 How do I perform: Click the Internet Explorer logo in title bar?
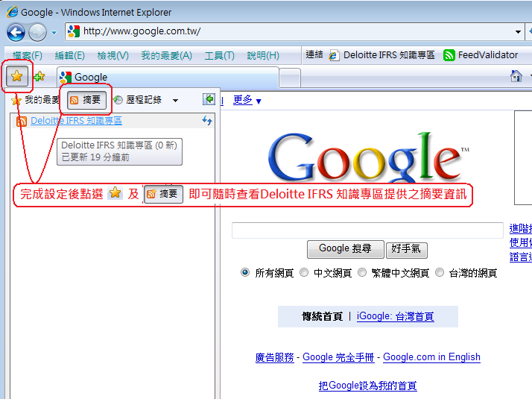tap(13, 12)
